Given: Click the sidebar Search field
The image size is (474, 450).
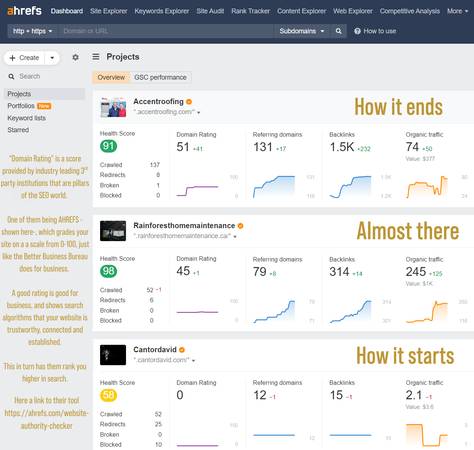Looking at the screenshot, I should point(45,76).
